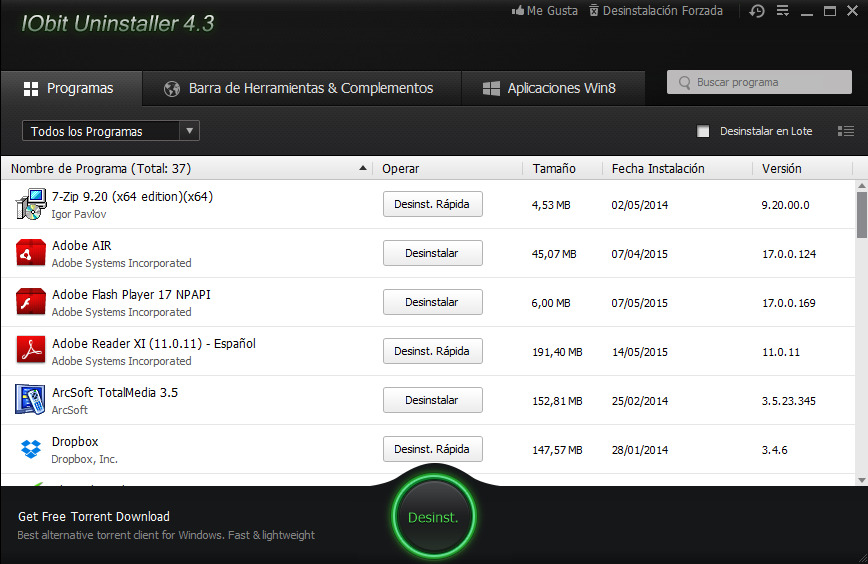Click the Buscar programa search field
The height and width of the screenshot is (564, 868).
(x=759, y=82)
